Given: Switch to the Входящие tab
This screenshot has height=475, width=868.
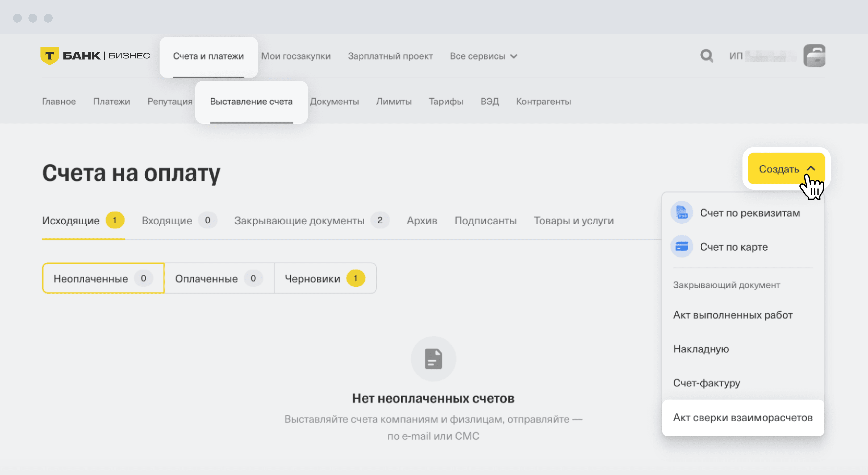Looking at the screenshot, I should 167,220.
